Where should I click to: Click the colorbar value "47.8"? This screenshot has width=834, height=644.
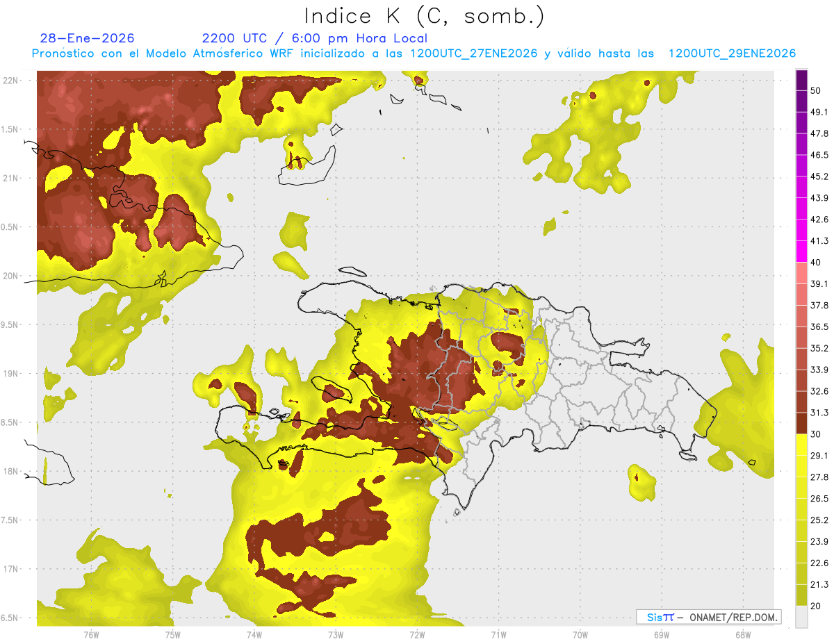coord(820,134)
